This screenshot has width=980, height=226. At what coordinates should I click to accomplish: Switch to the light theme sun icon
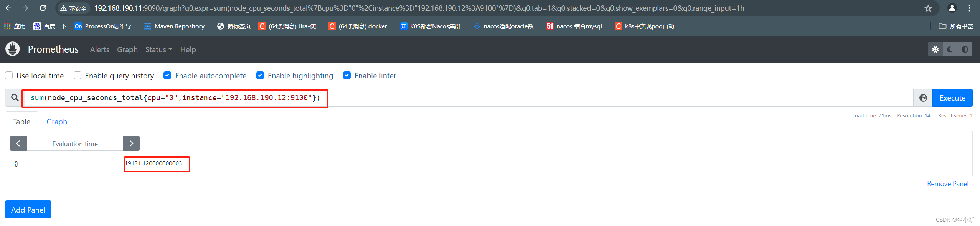[935, 49]
